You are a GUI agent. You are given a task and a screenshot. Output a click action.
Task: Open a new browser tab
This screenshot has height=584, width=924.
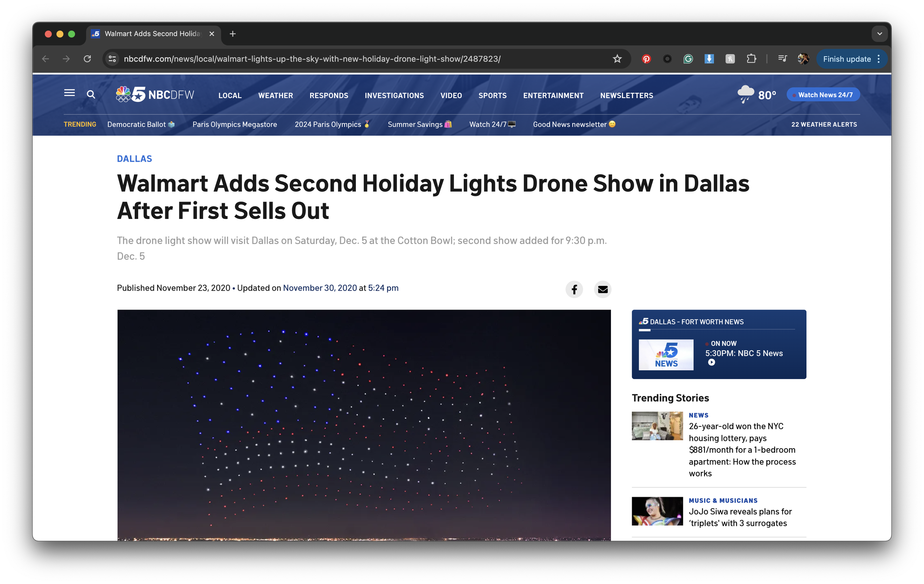pos(232,34)
